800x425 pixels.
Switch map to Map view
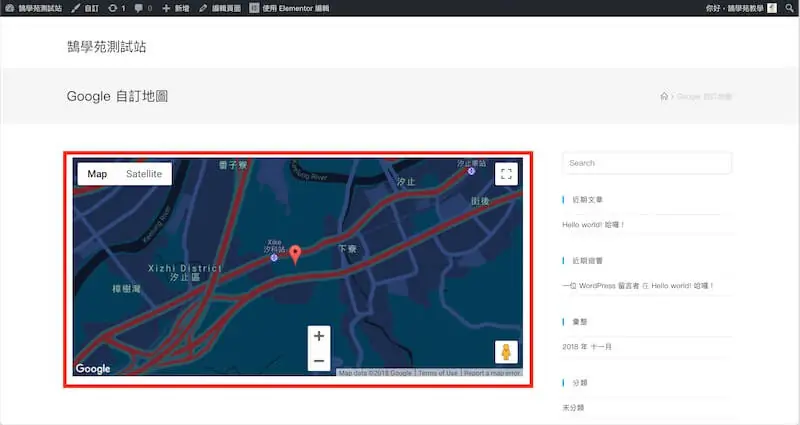point(97,174)
